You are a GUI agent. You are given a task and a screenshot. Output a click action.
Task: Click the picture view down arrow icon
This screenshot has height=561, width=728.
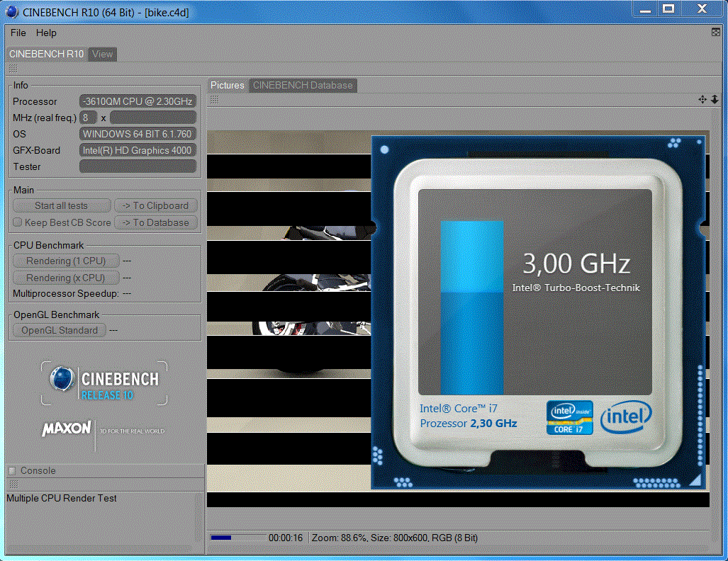[x=715, y=99]
